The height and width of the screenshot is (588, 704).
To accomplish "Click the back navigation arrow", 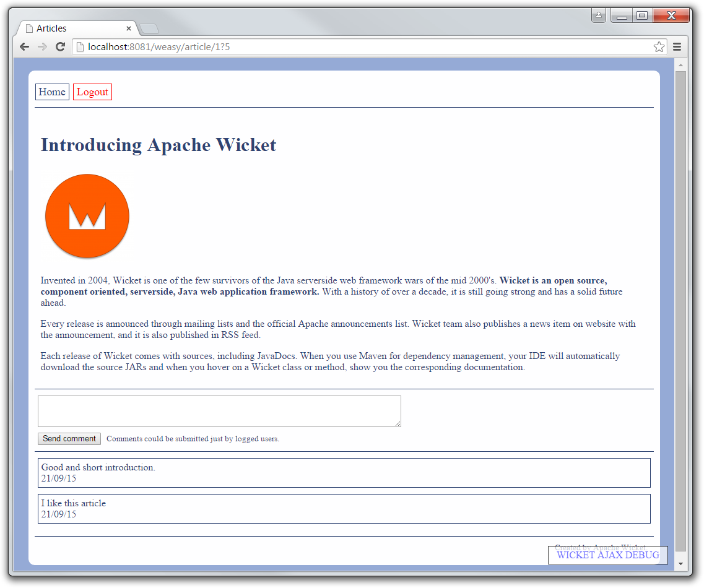I will [x=24, y=46].
